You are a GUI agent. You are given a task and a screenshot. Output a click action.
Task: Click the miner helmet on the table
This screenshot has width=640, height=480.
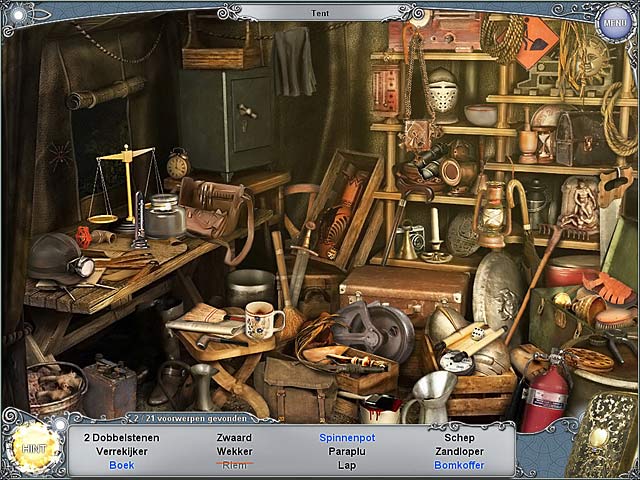tap(55, 256)
